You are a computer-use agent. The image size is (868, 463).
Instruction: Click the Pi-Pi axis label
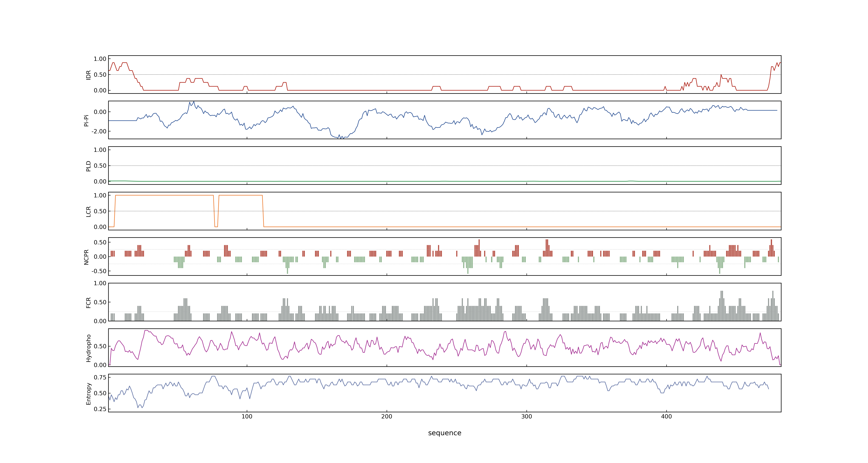pos(86,120)
